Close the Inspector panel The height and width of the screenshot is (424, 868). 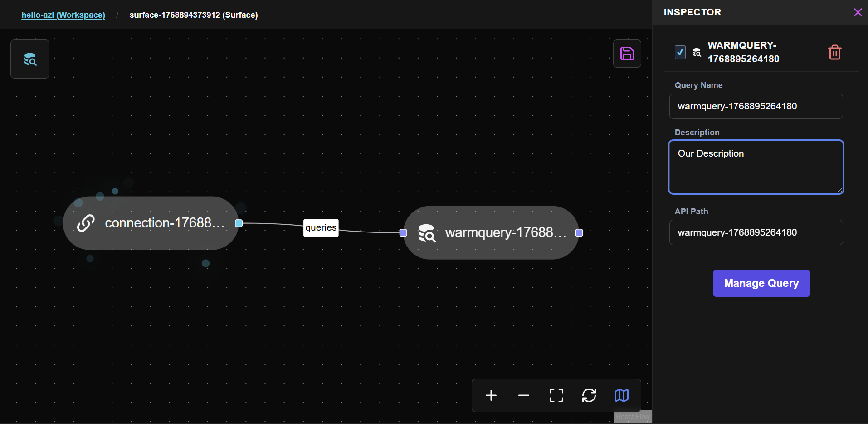(x=858, y=12)
